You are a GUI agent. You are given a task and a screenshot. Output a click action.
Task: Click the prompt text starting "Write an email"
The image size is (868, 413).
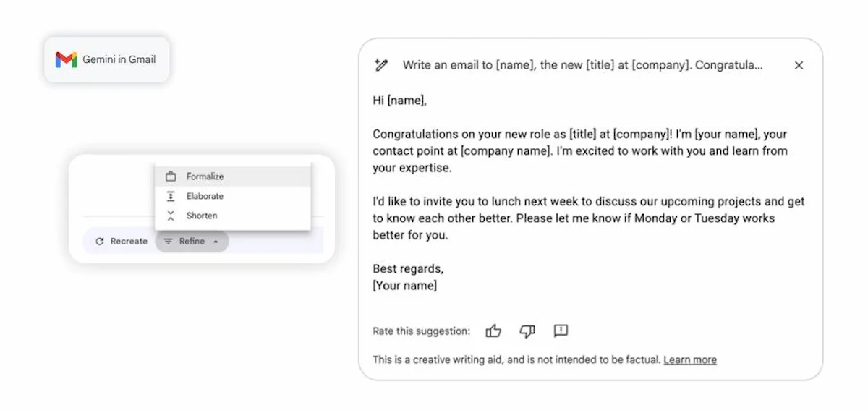(582, 65)
